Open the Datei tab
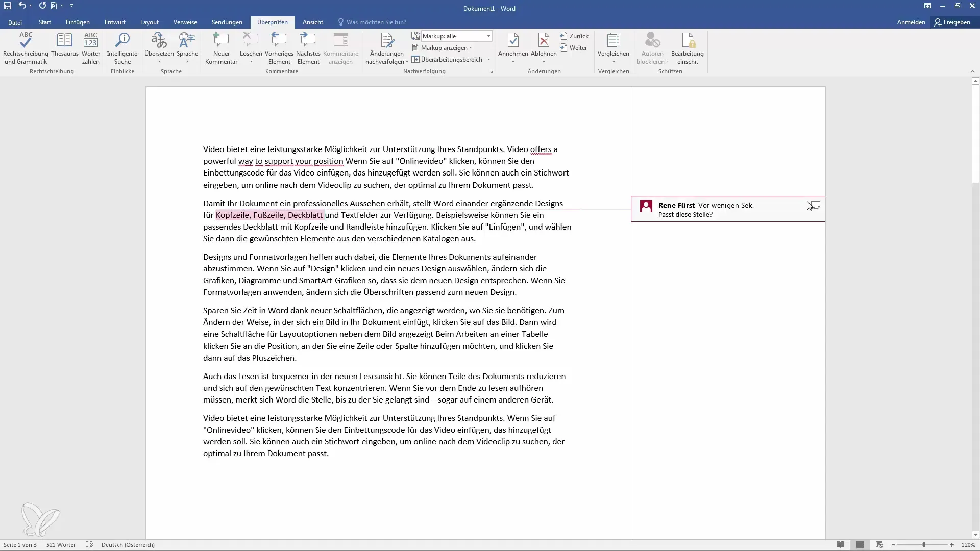 coord(15,22)
